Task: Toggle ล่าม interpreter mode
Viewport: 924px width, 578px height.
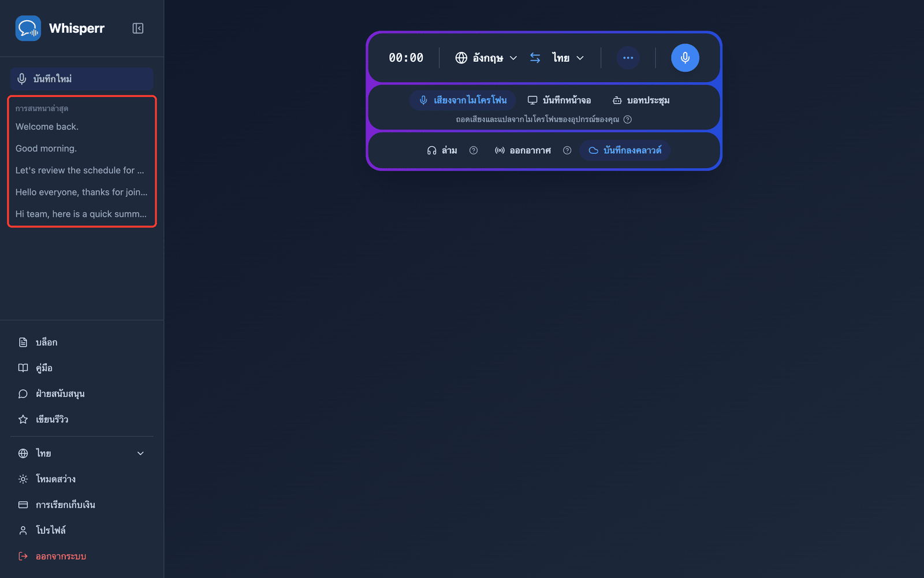Action: click(442, 150)
